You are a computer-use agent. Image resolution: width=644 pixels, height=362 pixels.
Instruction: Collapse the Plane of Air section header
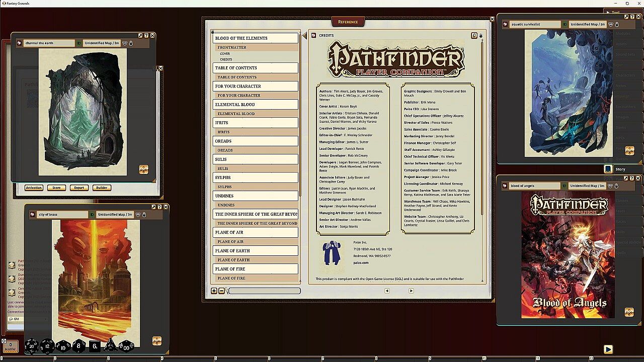point(256,232)
